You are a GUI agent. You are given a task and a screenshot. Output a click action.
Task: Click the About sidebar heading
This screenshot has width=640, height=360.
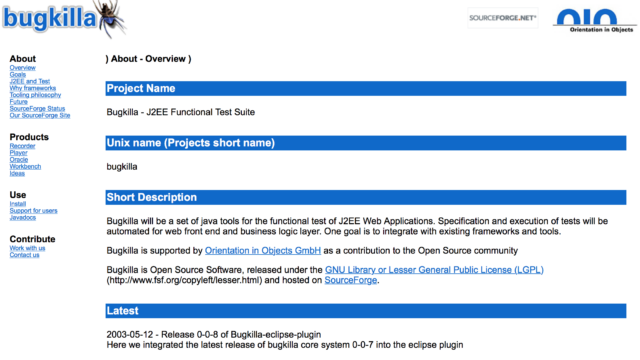point(22,59)
